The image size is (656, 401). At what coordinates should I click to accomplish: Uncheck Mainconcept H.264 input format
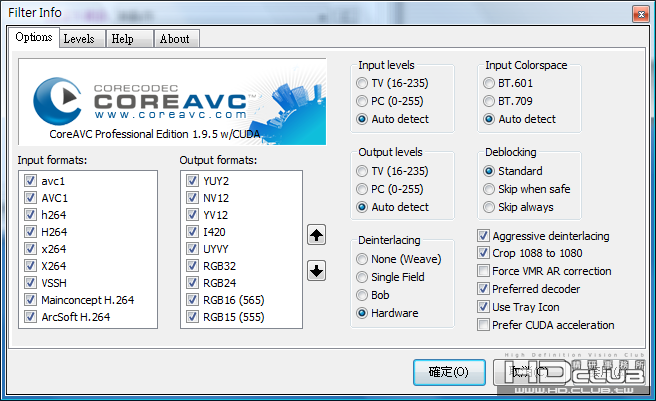pos(30,300)
